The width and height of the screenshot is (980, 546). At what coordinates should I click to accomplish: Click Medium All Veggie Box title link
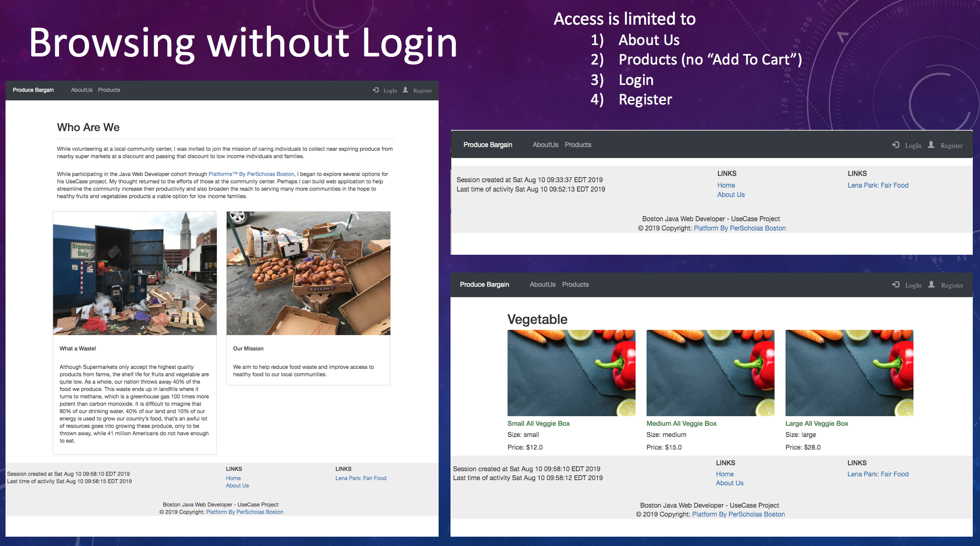[x=681, y=423]
